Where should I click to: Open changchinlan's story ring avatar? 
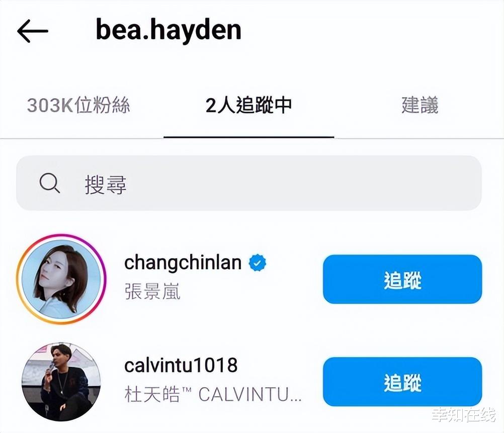(x=61, y=279)
